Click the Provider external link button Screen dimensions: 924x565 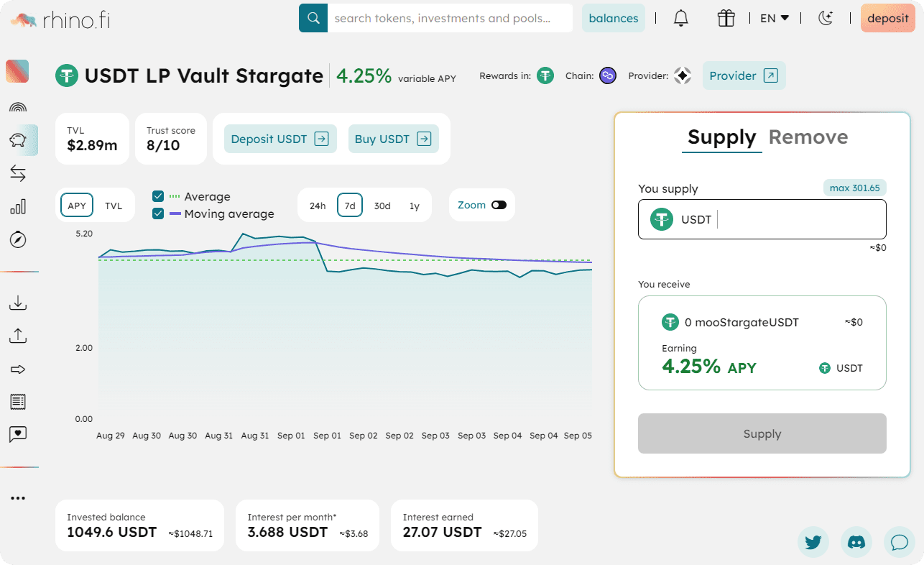(x=744, y=75)
